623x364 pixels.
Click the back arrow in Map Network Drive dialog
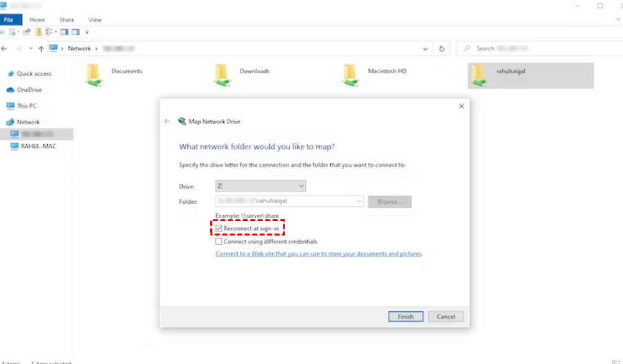click(167, 121)
